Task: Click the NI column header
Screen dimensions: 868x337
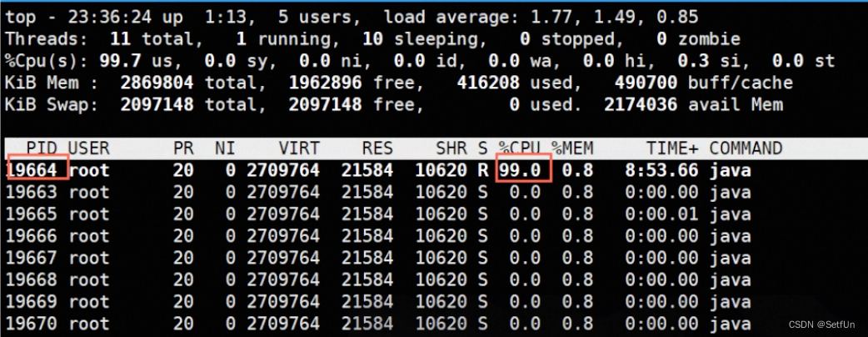Action: (x=225, y=148)
